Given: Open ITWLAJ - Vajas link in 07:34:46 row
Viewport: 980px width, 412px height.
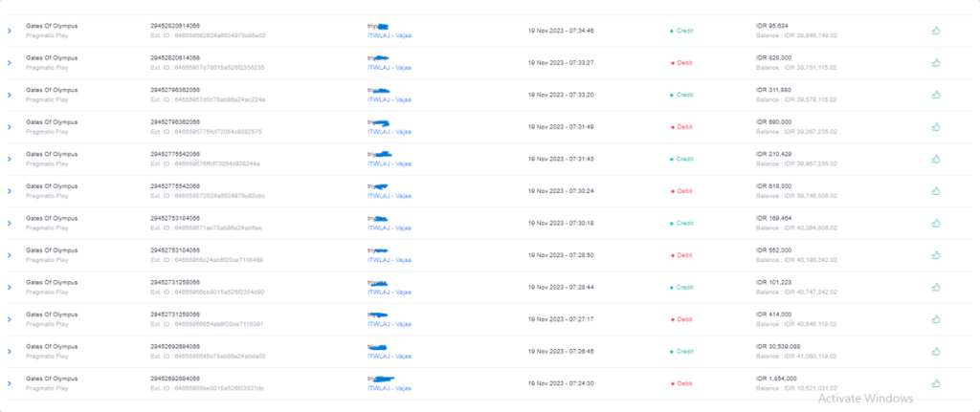Looking at the screenshot, I should pos(390,35).
